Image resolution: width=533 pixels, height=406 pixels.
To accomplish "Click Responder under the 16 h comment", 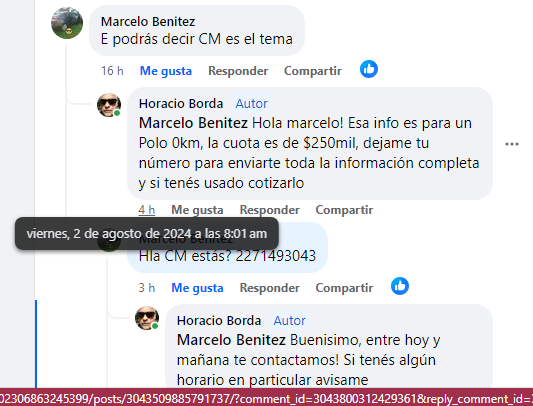I will tap(238, 71).
